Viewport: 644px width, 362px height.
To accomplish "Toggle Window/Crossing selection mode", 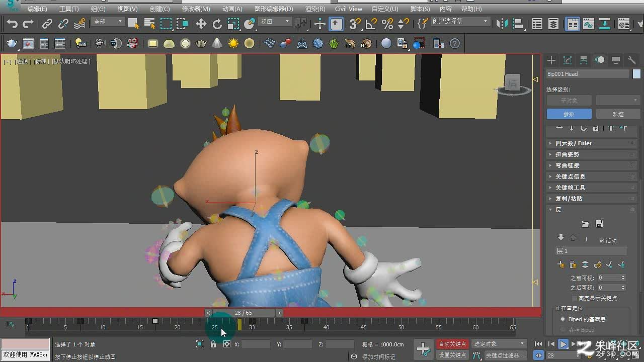I will point(182,24).
